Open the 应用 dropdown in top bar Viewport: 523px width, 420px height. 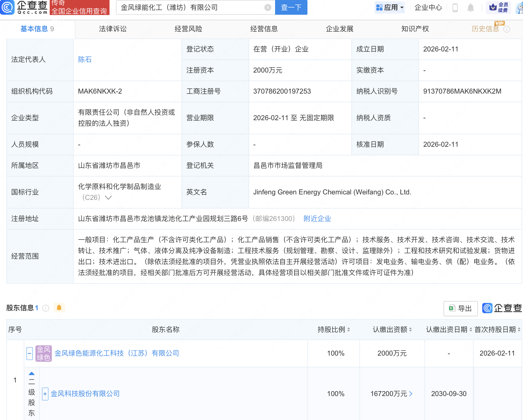pyautogui.click(x=390, y=8)
